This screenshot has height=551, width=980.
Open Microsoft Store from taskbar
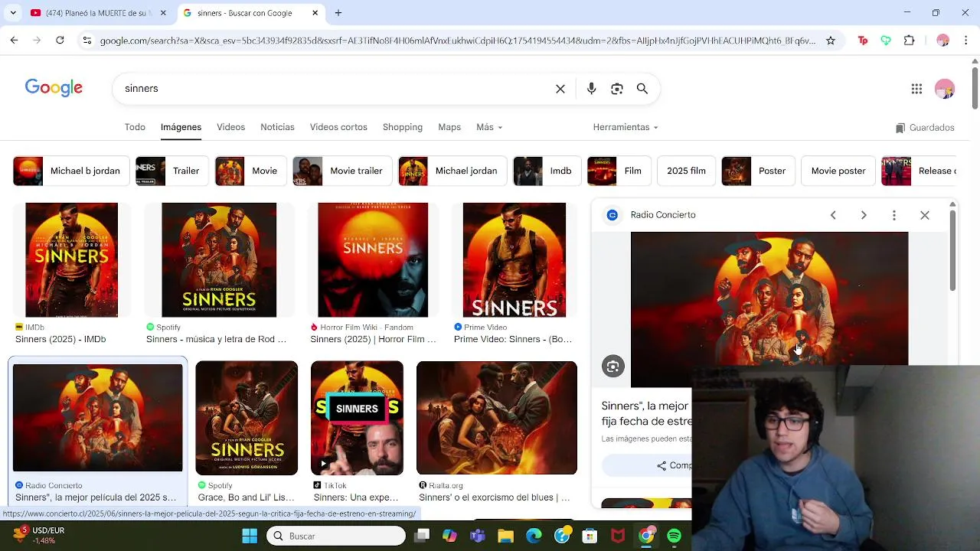590,536
